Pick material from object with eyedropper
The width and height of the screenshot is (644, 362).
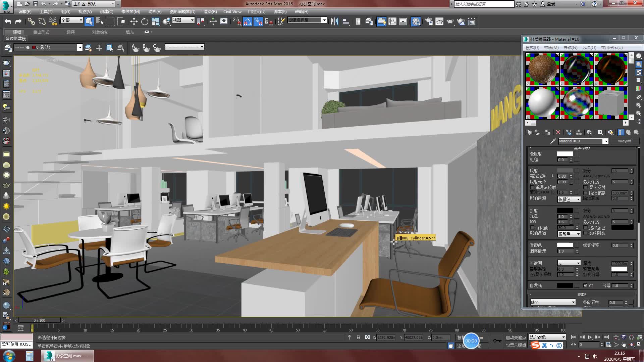point(553,141)
